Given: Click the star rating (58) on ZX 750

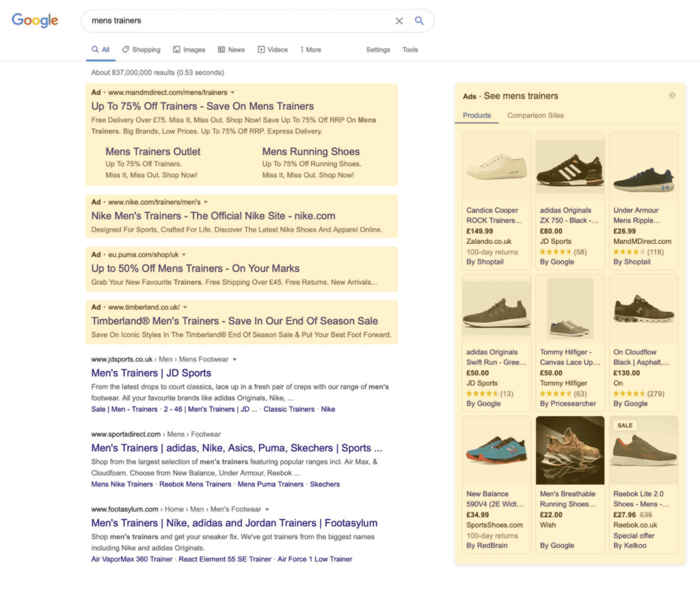Looking at the screenshot, I should pyautogui.click(x=563, y=252).
